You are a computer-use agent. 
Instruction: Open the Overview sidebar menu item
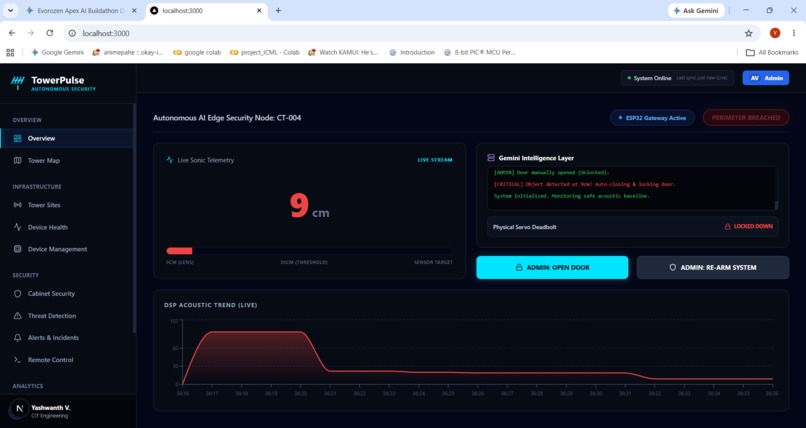point(67,138)
